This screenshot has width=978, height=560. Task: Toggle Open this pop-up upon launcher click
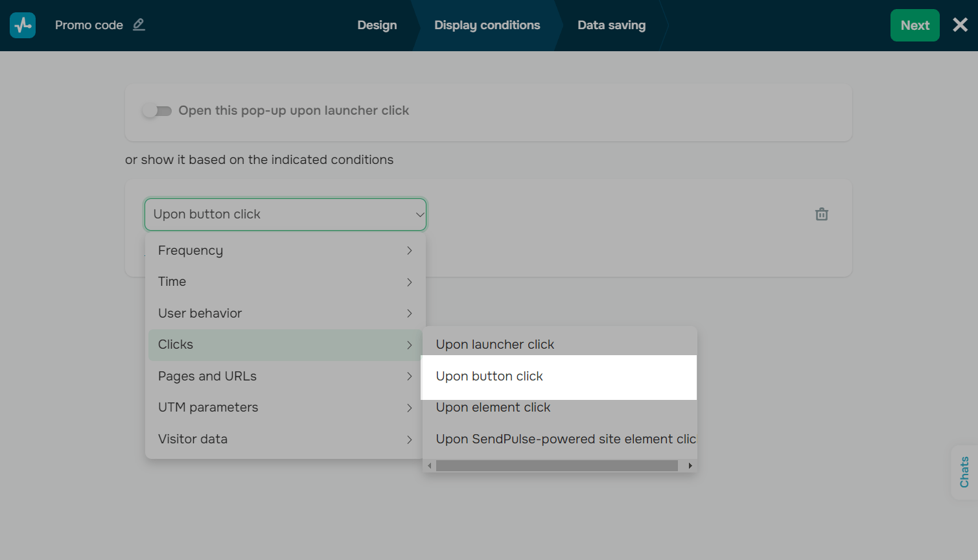tap(157, 111)
